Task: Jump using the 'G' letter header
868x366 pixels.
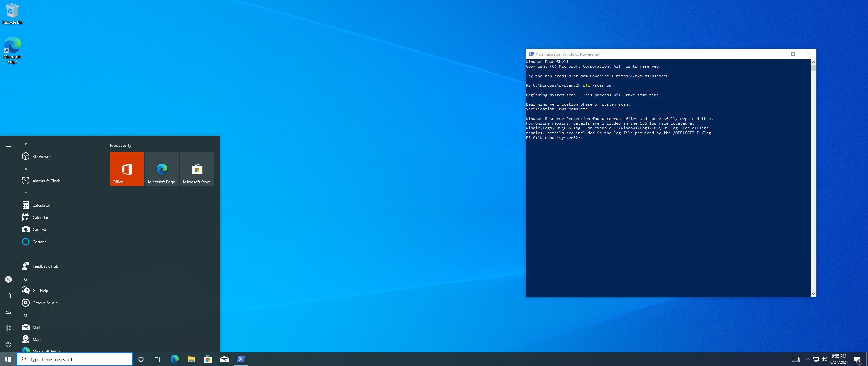Action: coord(26,279)
